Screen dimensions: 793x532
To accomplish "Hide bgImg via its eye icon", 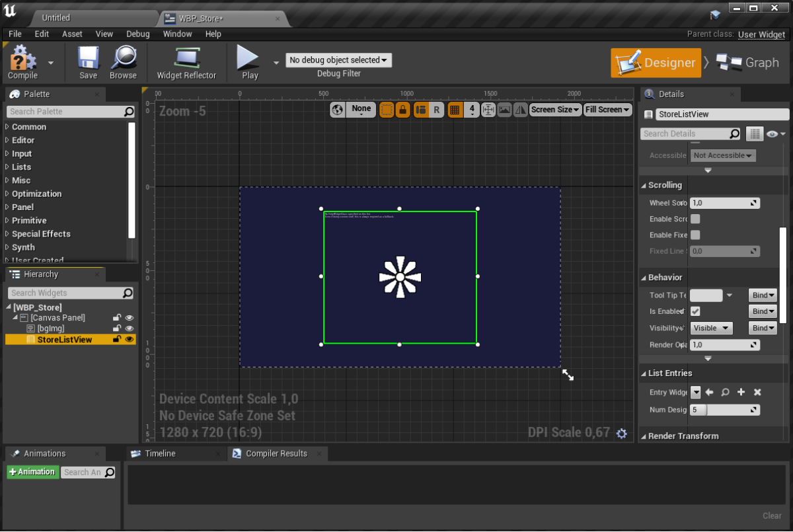I will tap(130, 328).
